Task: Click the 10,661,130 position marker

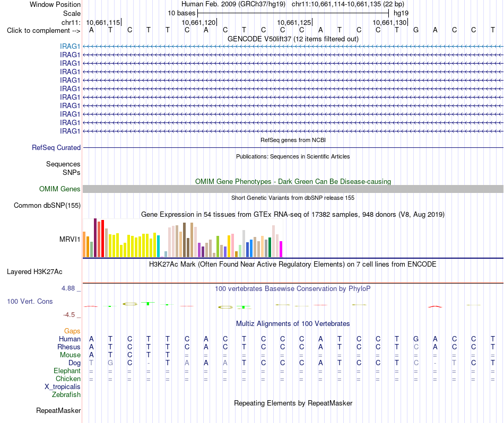Action: click(x=389, y=22)
